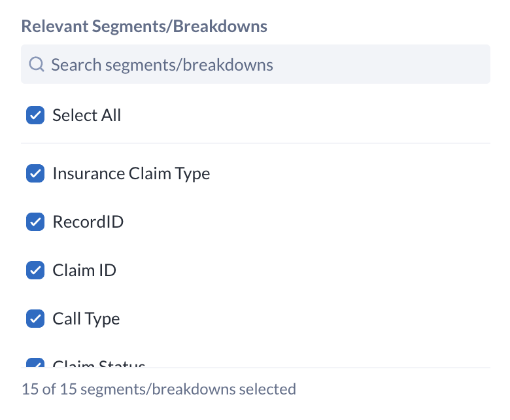Toggle the Claim ID checkbox off
This screenshot has width=510, height=420.
point(35,270)
